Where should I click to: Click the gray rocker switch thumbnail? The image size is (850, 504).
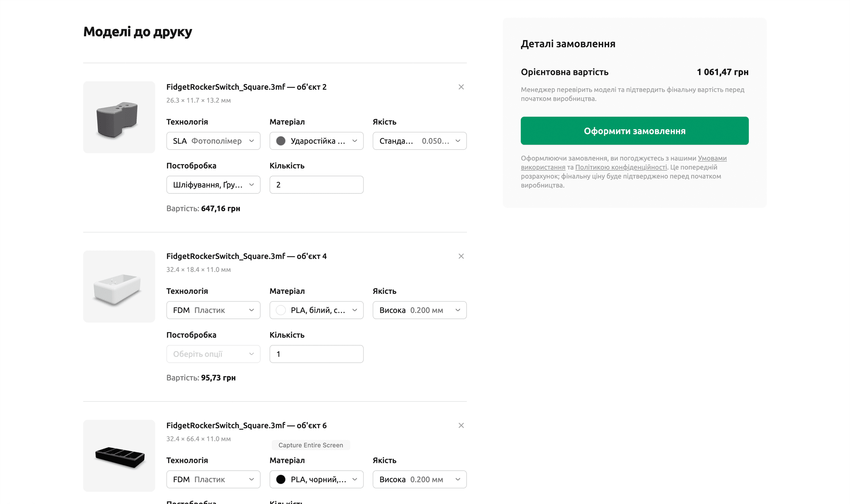click(x=119, y=117)
